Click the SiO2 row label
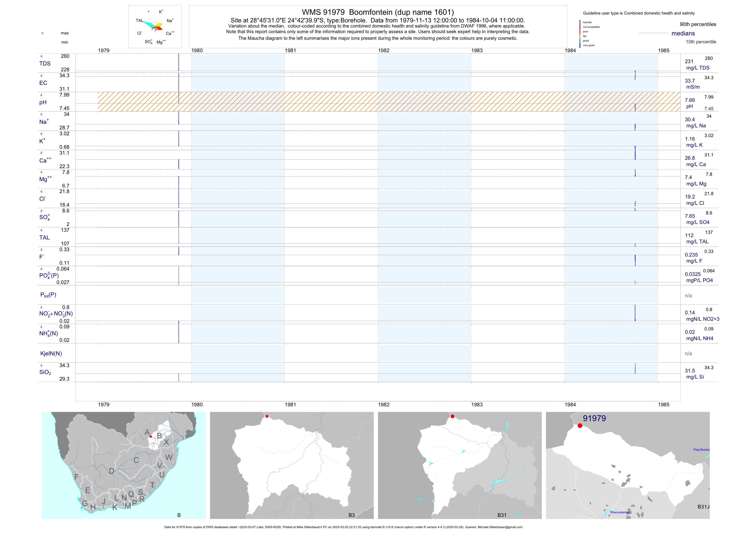This screenshot has height=535, width=756. coord(45,372)
